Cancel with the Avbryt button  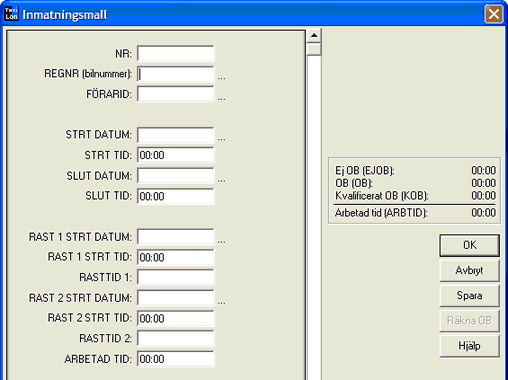(x=469, y=270)
